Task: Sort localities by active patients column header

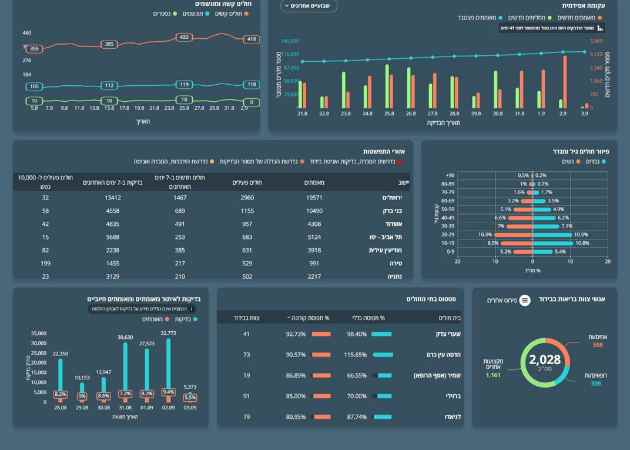Action: click(247, 182)
